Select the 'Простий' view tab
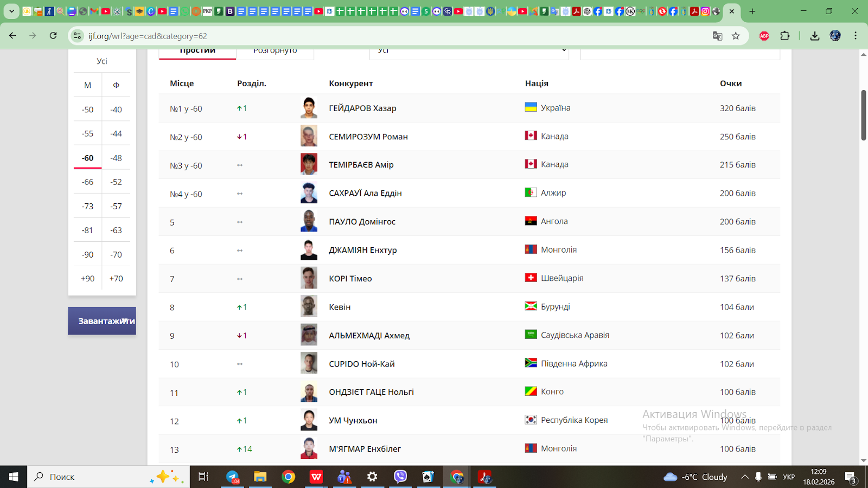Viewport: 868px width, 488px height. pos(197,52)
